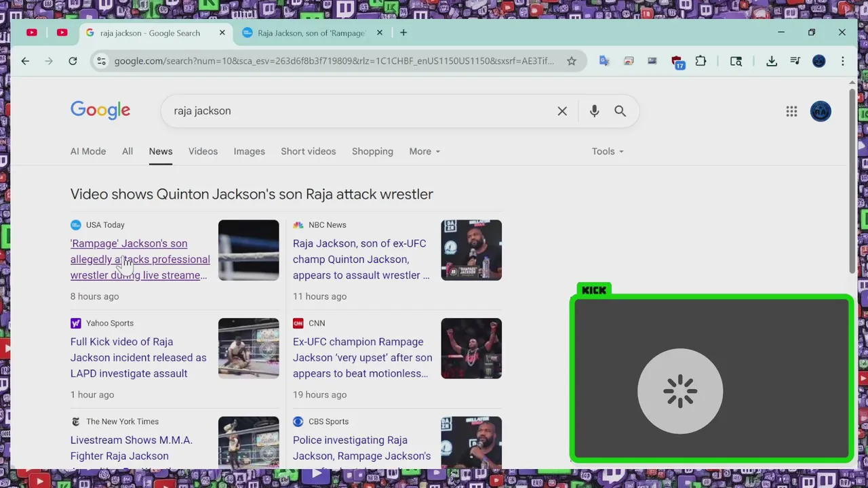The image size is (868, 488).
Task: Open the grey card extension icon
Action: [x=652, y=61]
